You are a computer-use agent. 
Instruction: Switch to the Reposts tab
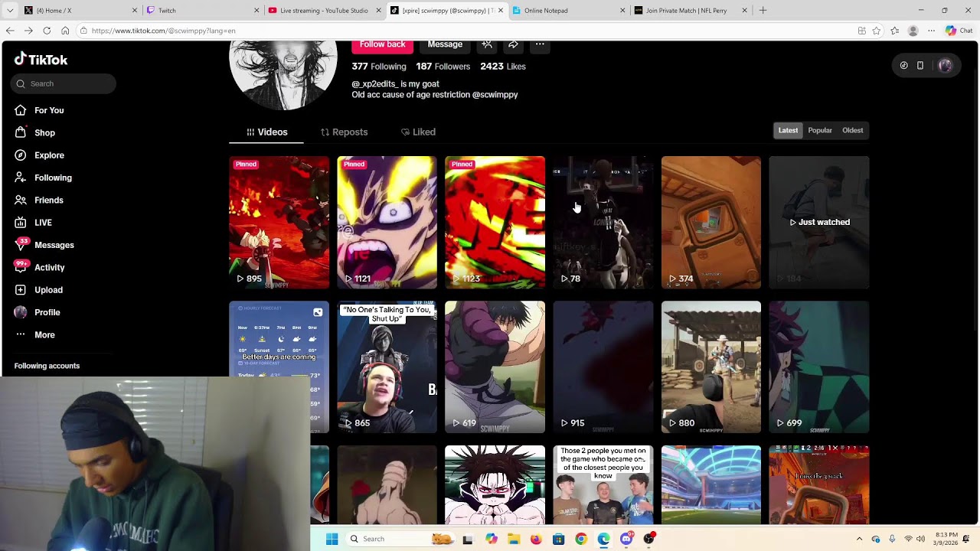pos(344,132)
